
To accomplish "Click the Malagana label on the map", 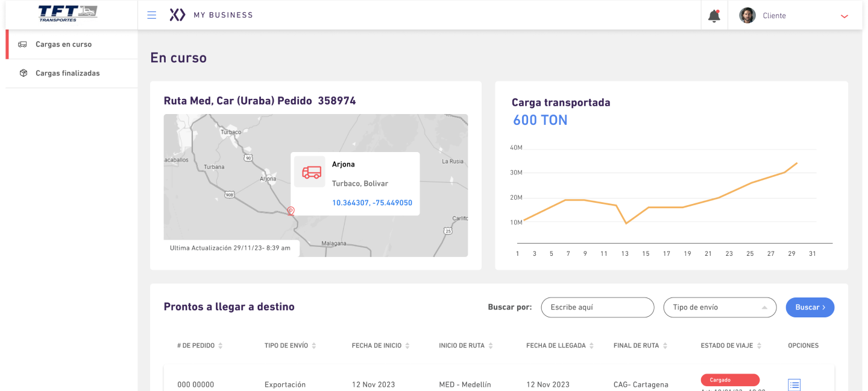I will (x=334, y=243).
